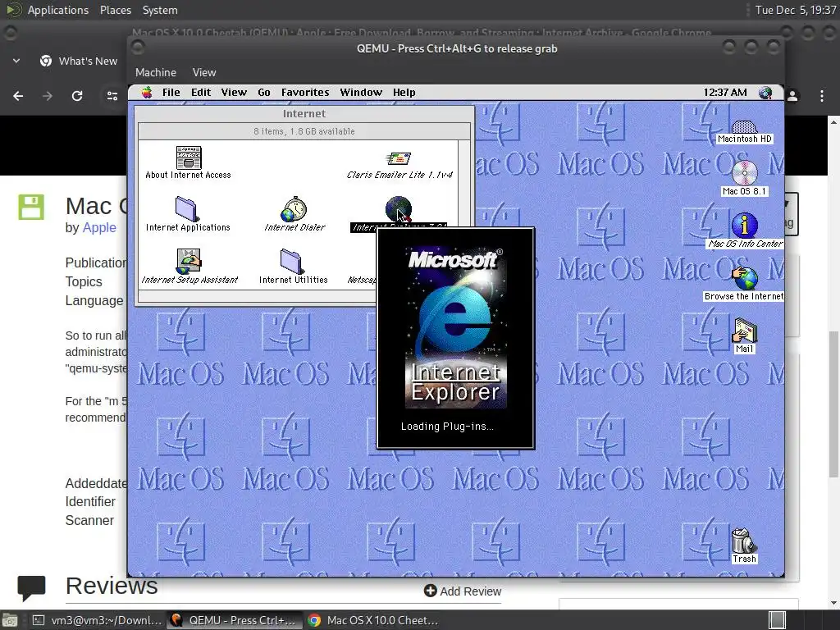The image size is (840, 630).
Task: Click the Internet window title bar
Action: click(304, 113)
